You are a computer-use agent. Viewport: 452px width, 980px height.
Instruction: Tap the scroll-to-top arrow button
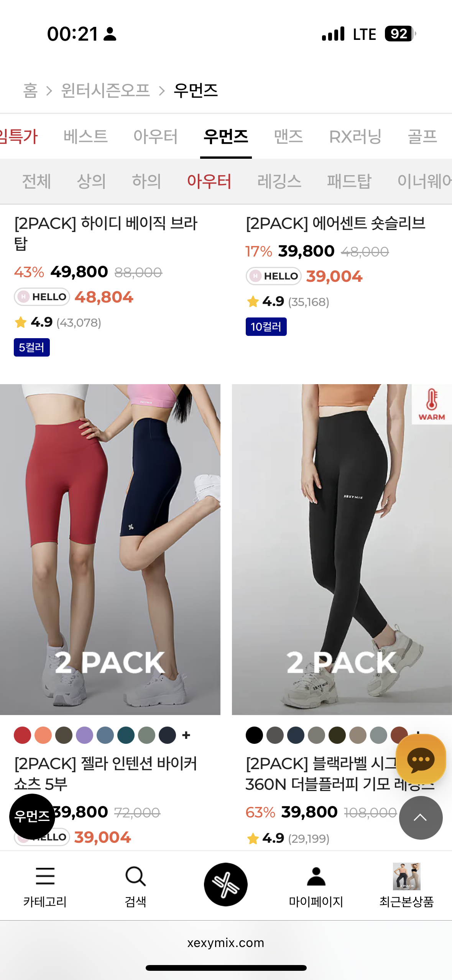coord(421,817)
